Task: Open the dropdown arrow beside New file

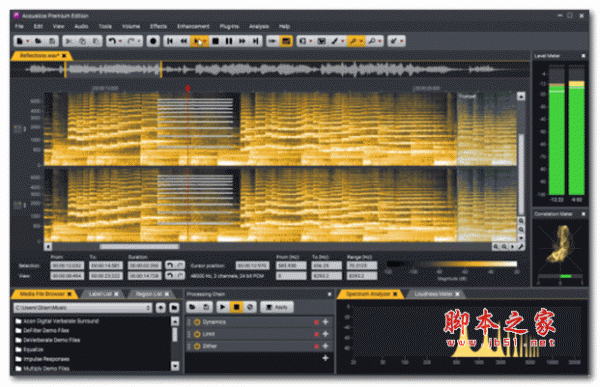Action: point(28,41)
